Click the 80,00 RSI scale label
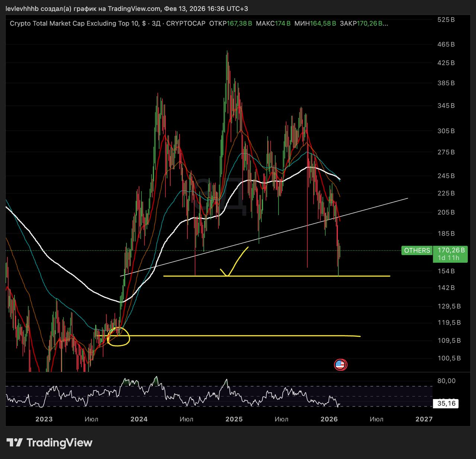This screenshot has width=476, height=459. [446, 381]
